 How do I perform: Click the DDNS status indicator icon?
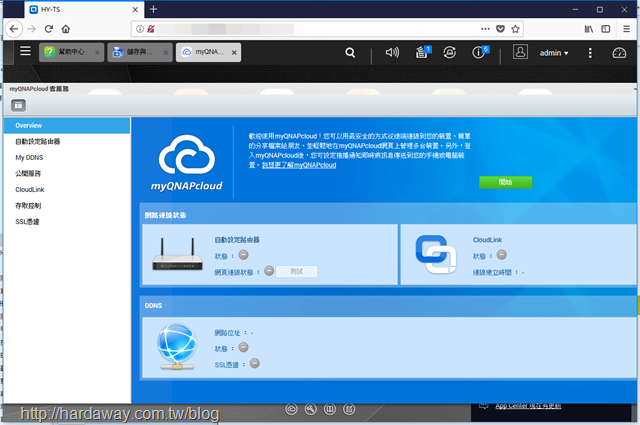[243, 347]
